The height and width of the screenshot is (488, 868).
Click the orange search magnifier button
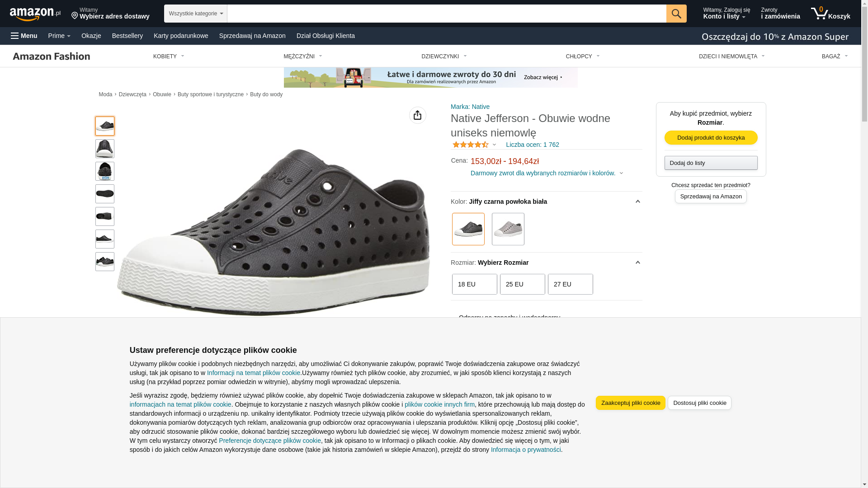(676, 14)
